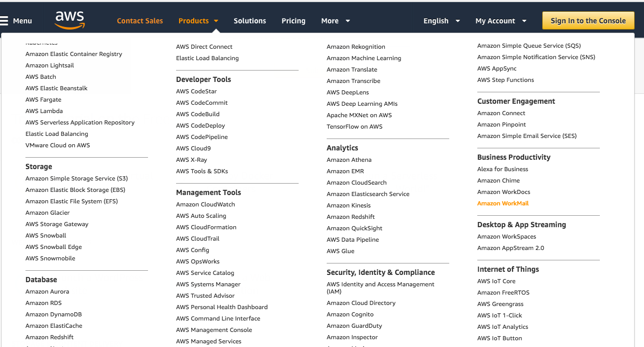Select VMware Cloud on AWS
This screenshot has height=347, width=644.
pyautogui.click(x=58, y=145)
